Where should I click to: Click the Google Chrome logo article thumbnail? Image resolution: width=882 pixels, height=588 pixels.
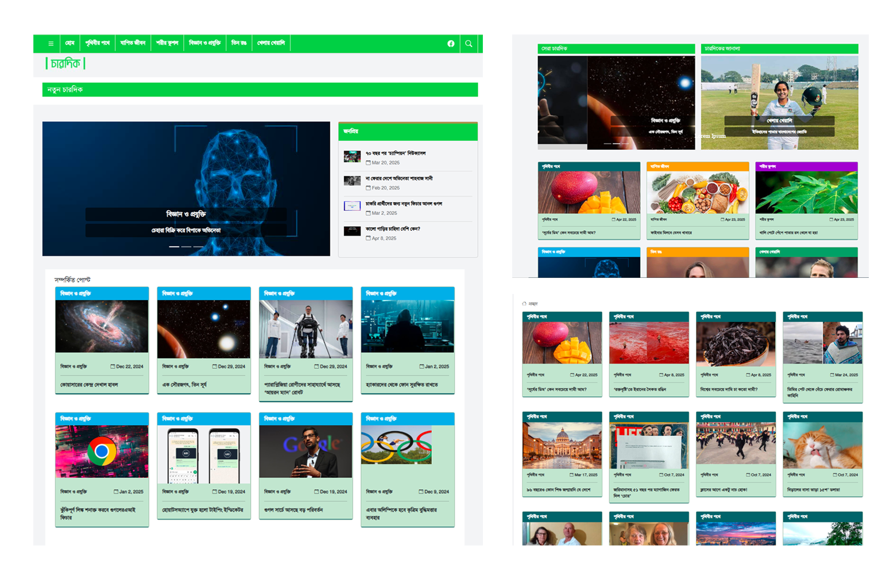[x=102, y=451]
